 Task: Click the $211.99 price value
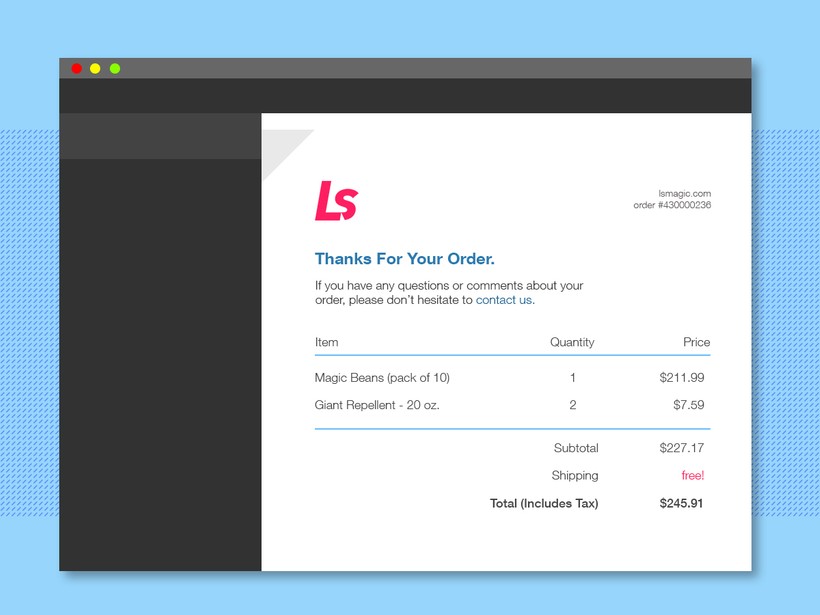pos(682,378)
